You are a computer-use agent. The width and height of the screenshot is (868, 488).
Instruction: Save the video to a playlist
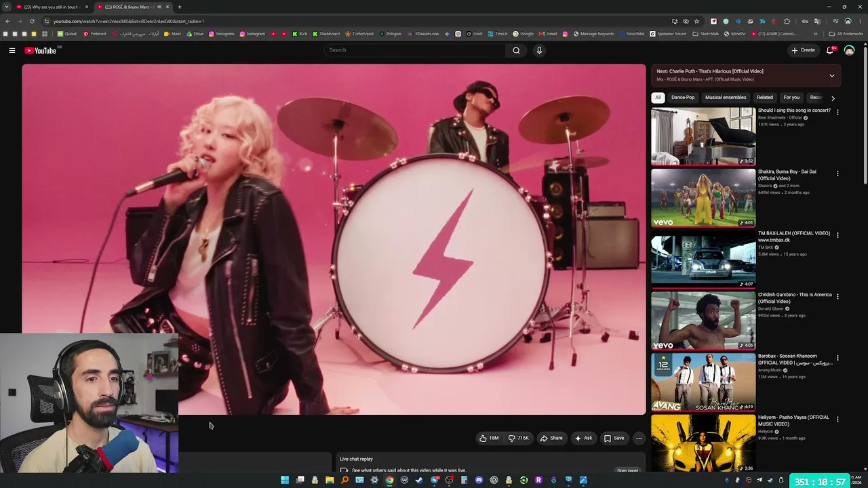click(x=614, y=438)
